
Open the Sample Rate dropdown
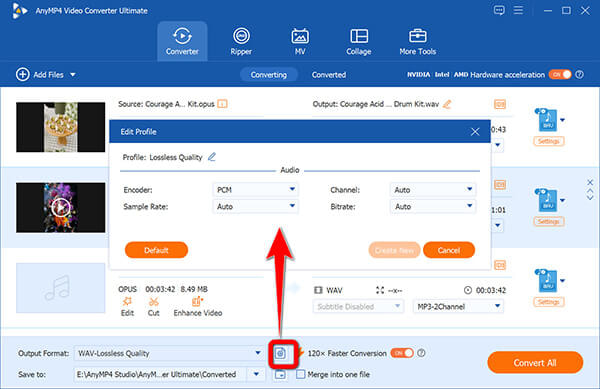click(255, 207)
